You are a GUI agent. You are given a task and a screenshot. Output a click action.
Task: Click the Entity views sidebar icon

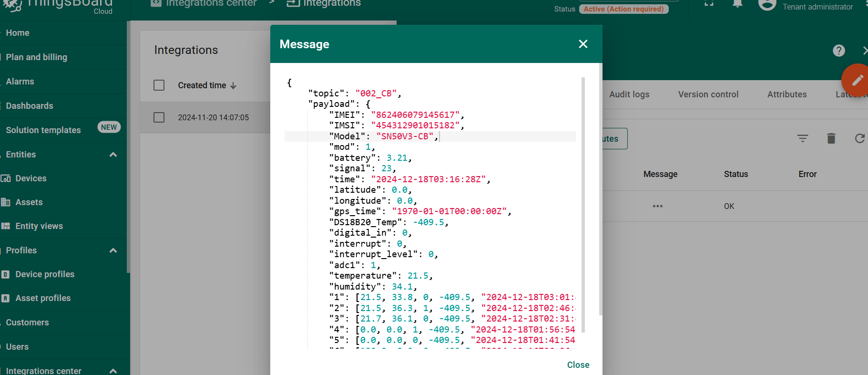[6, 226]
